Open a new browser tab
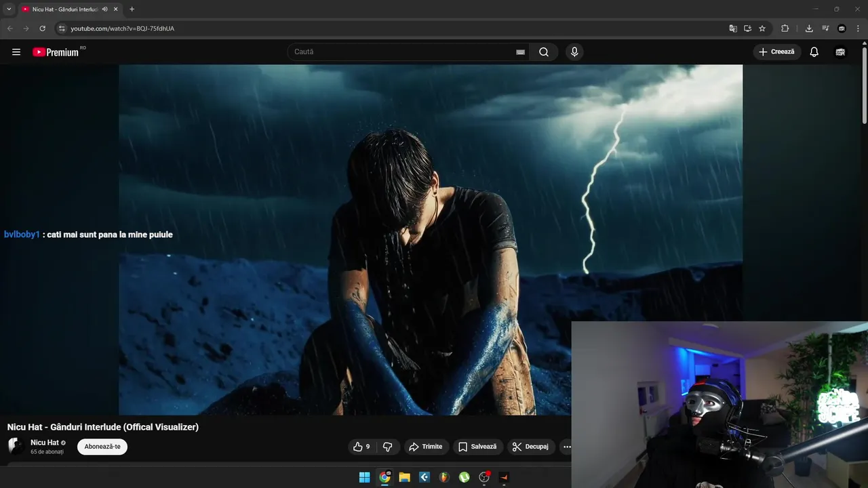This screenshot has height=488, width=868. click(132, 9)
